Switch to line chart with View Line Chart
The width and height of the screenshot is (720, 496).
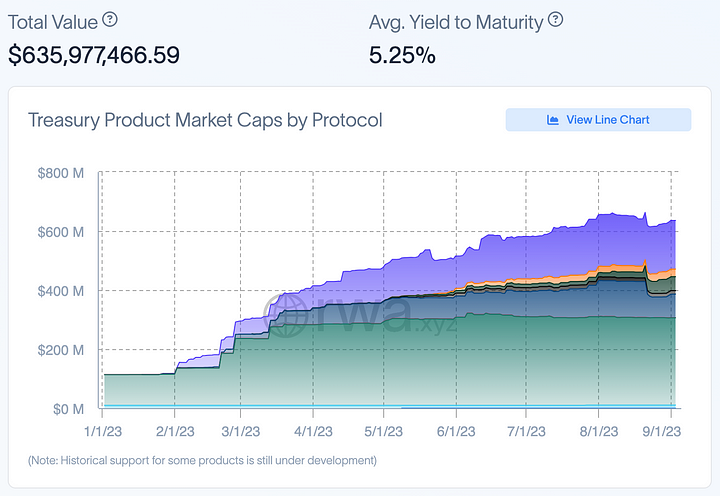(x=598, y=120)
